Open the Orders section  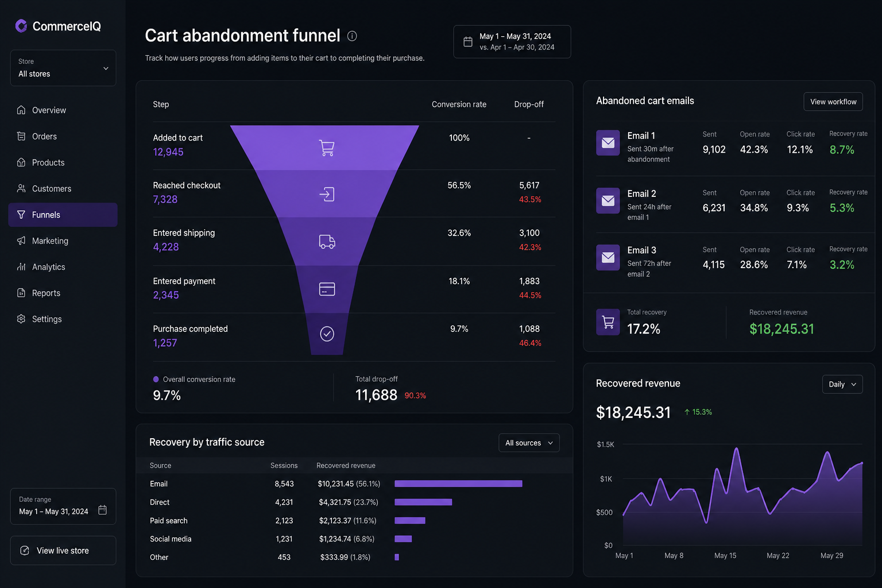pyautogui.click(x=63, y=136)
